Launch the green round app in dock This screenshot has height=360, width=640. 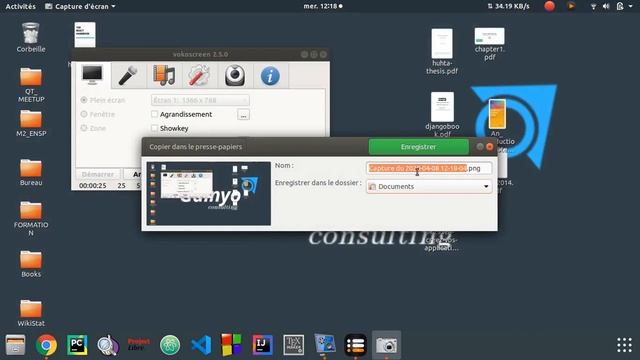(x=170, y=345)
